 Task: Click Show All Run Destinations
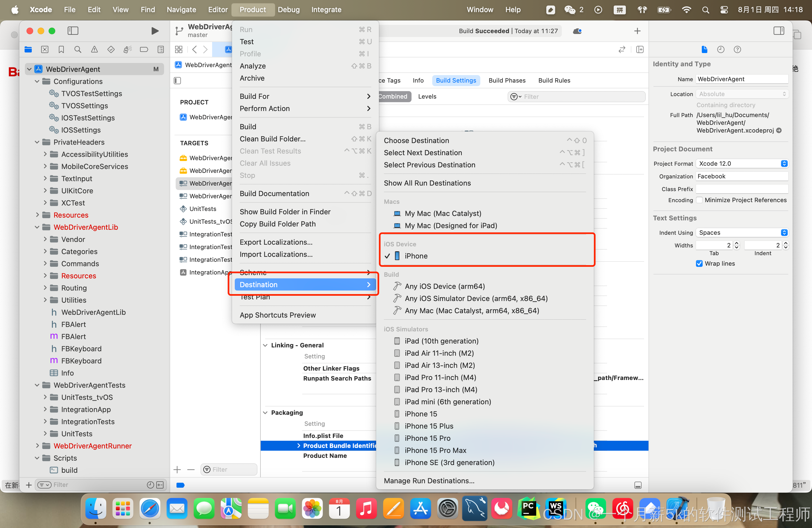(x=427, y=183)
